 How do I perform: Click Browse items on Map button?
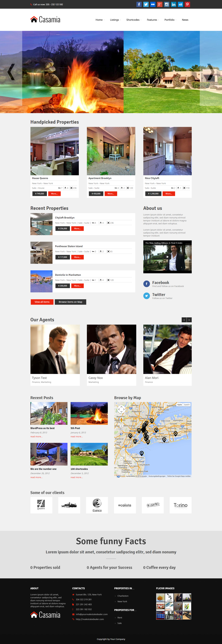point(70,302)
